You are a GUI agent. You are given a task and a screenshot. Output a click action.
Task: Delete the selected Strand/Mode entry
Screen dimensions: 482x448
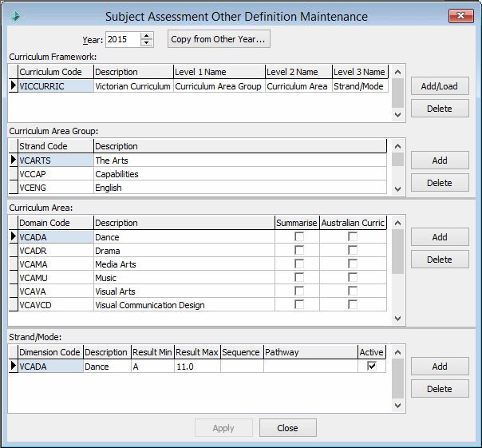[440, 389]
